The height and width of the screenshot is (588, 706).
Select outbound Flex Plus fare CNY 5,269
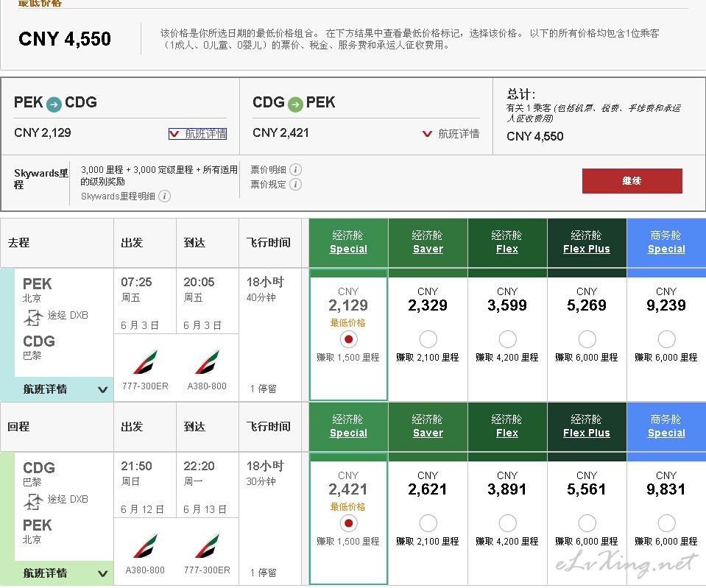587,339
